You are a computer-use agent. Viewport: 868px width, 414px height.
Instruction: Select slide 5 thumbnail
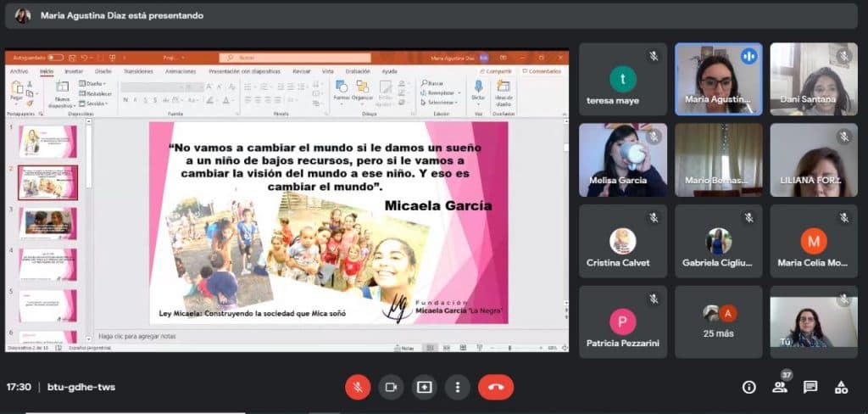[47, 305]
